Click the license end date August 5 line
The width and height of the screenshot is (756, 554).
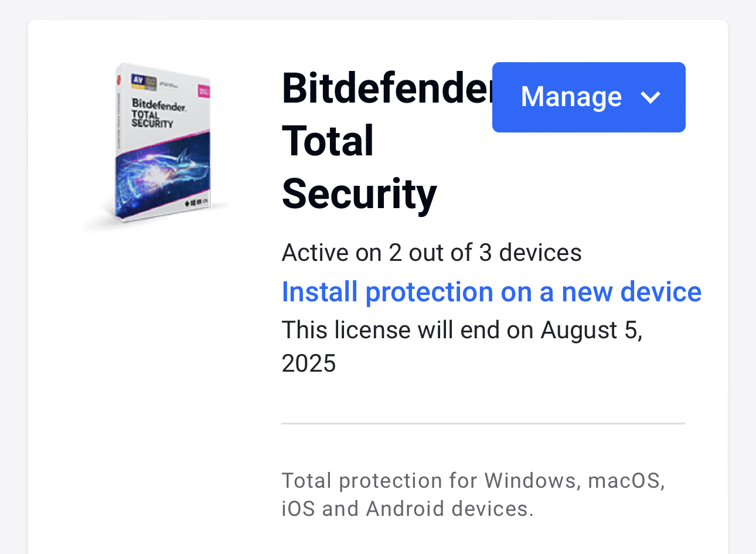pos(462,330)
